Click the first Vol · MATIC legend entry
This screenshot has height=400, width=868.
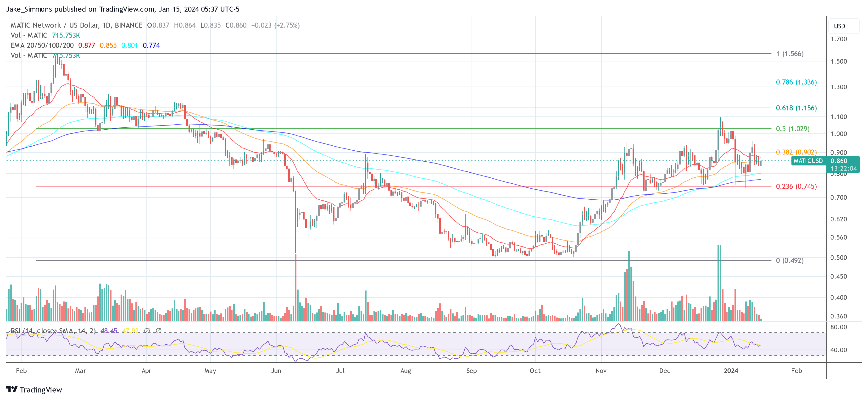tap(29, 35)
